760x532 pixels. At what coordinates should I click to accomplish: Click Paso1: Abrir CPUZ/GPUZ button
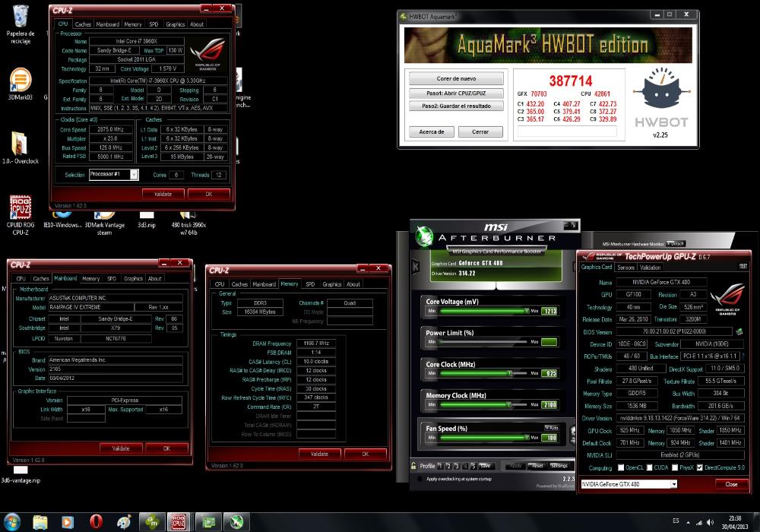point(456,93)
